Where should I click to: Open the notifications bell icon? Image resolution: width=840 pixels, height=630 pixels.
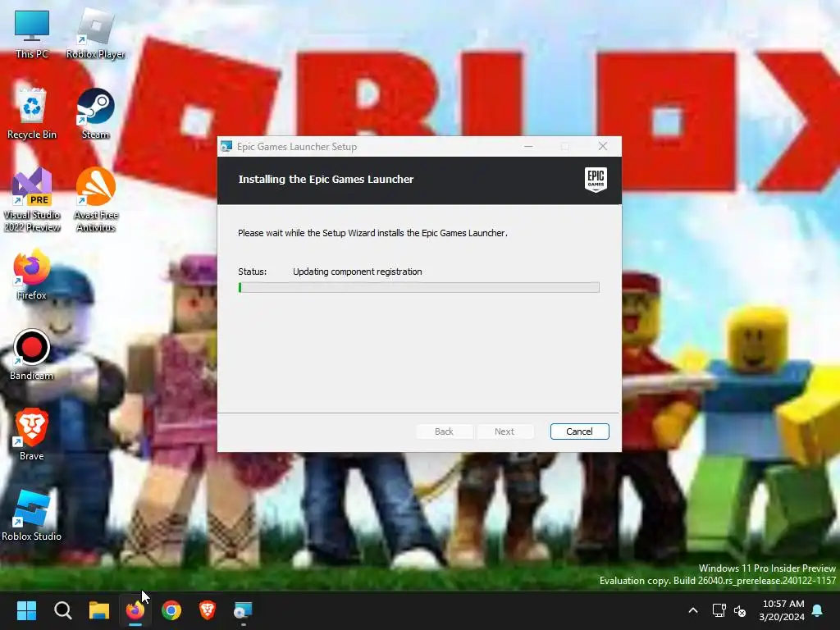point(818,610)
